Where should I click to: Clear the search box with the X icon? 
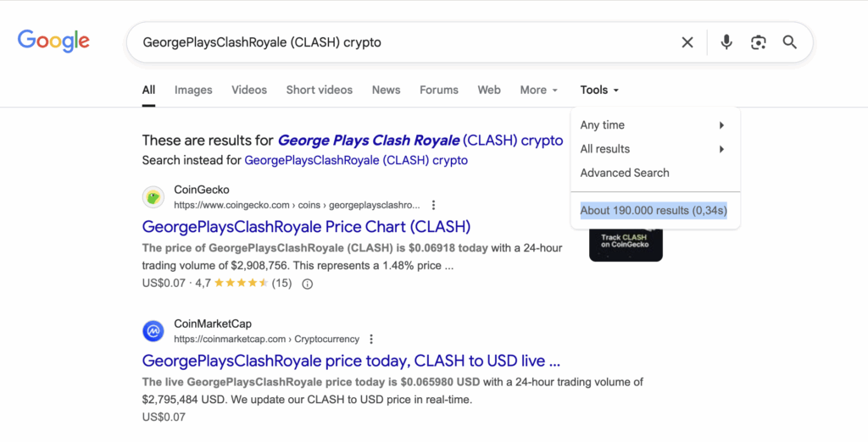687,42
